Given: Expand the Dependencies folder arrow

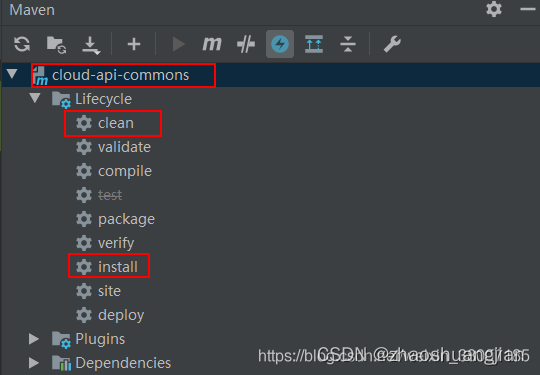Looking at the screenshot, I should click(x=34, y=363).
